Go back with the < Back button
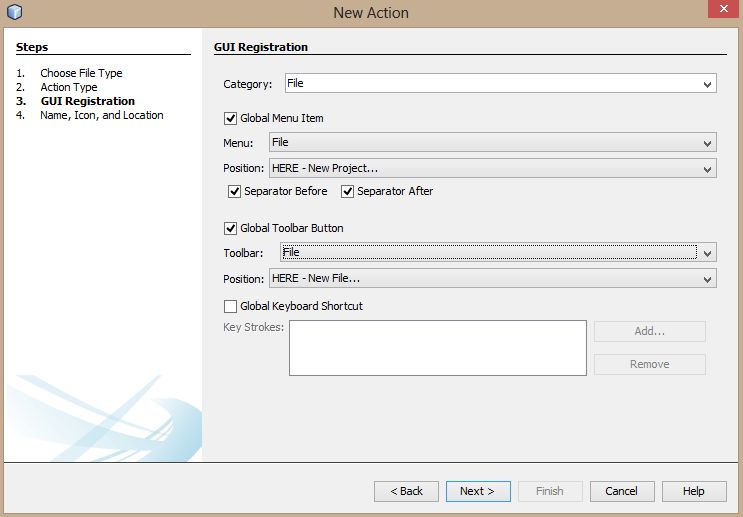743x517 pixels. [406, 491]
